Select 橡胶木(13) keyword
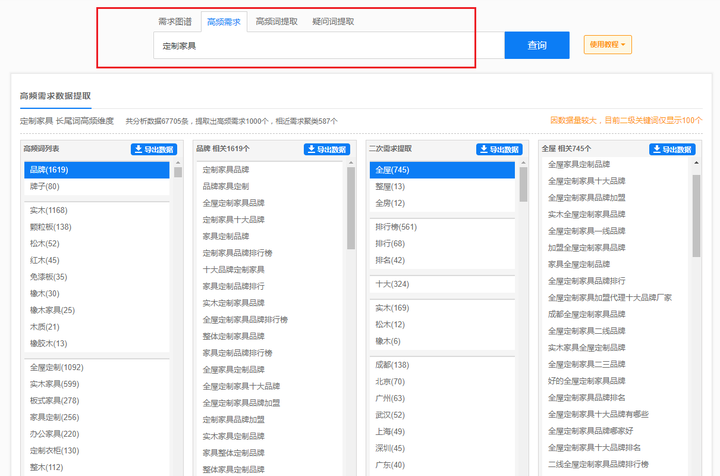The image size is (720, 476). 97,343
